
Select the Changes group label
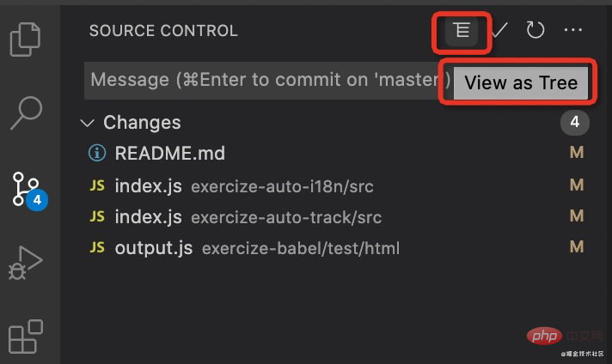coord(142,123)
